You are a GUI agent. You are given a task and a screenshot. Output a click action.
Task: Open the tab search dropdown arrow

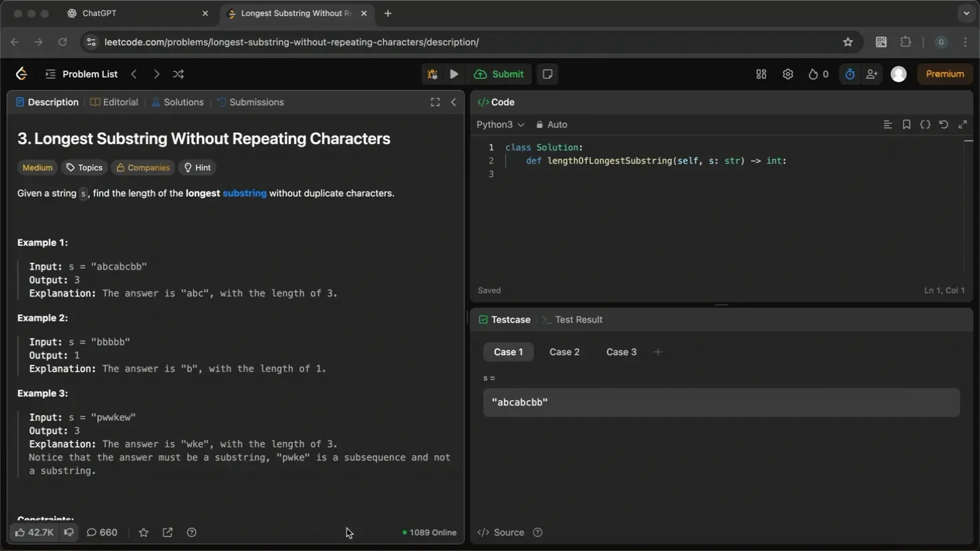pyautogui.click(x=966, y=13)
